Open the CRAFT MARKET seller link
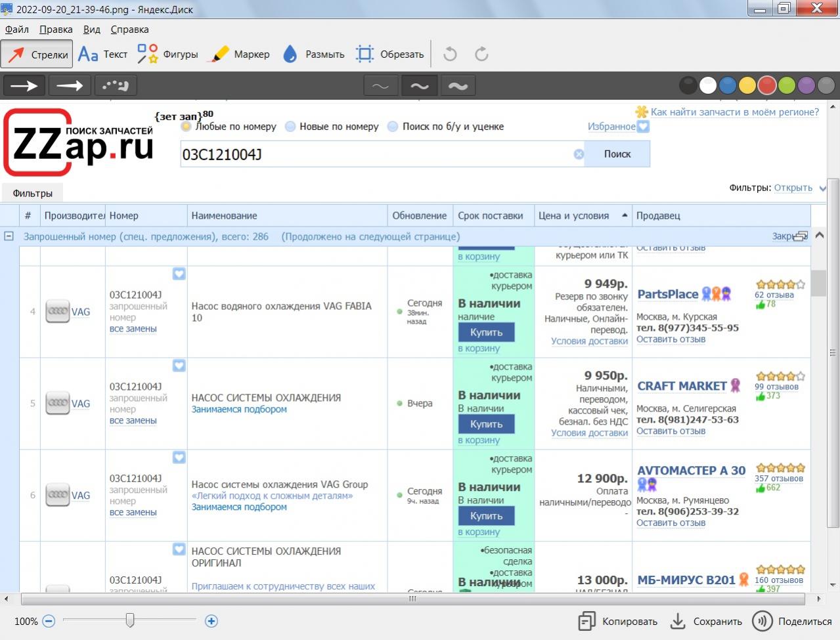 point(682,386)
